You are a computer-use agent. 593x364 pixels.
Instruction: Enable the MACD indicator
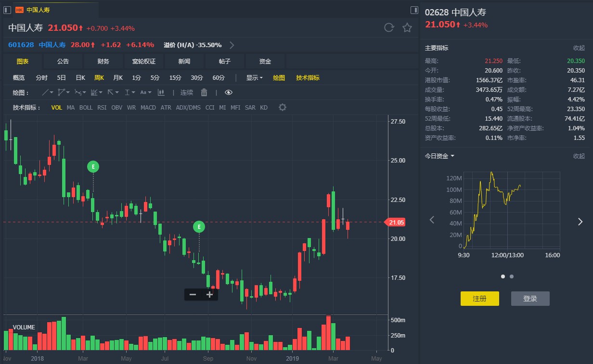point(148,108)
